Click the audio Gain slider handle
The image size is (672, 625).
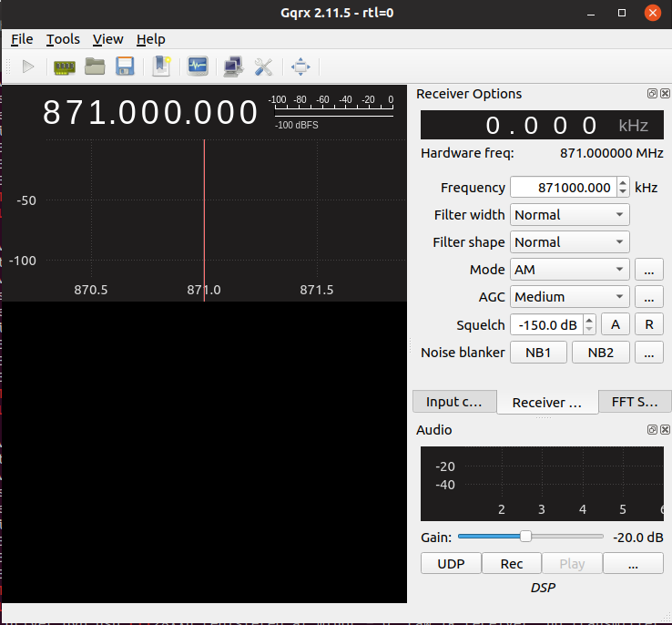coord(525,537)
